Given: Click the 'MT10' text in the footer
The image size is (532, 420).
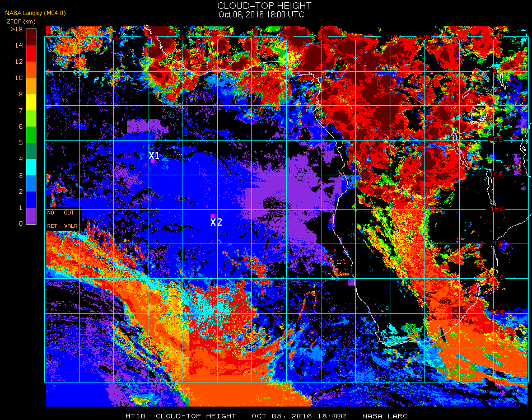Looking at the screenshot, I should [136, 416].
